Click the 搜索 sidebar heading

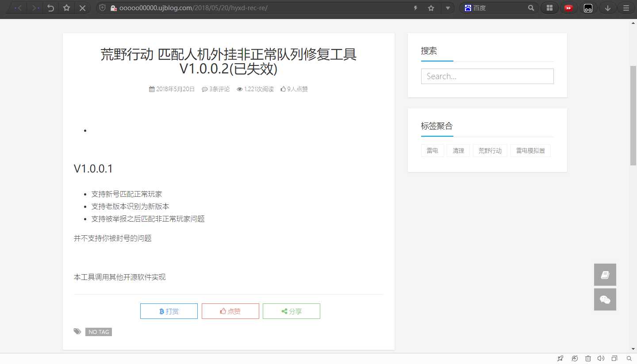[x=429, y=51]
